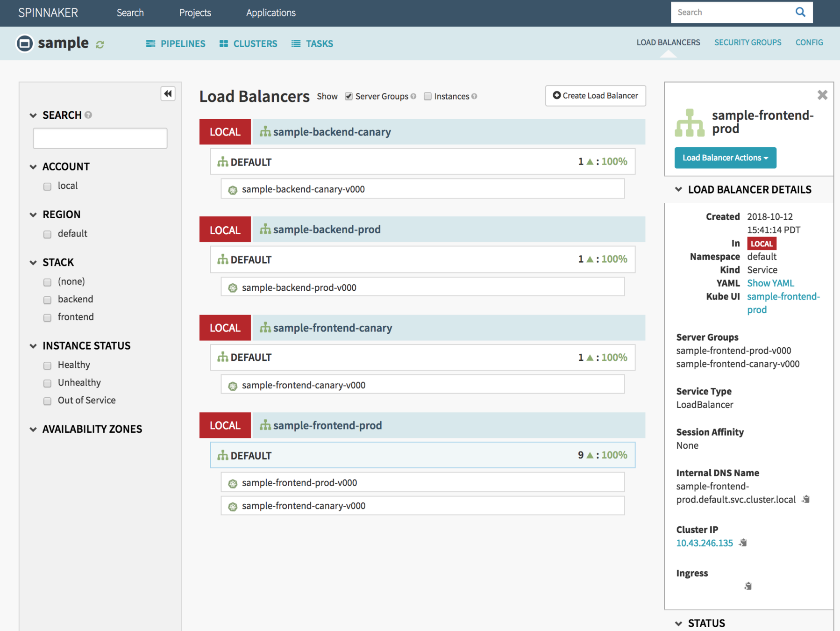Switch to the Config tab
Viewport: 840px width, 631px height.
coord(809,43)
